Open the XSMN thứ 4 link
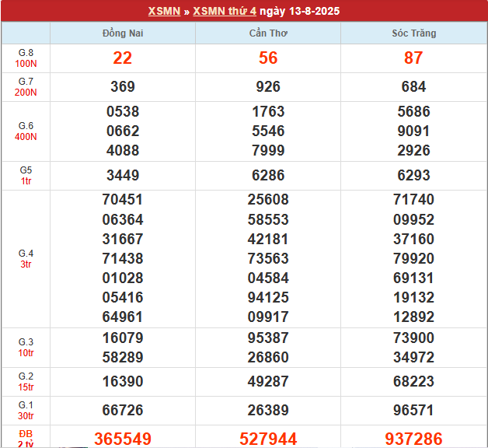The height and width of the screenshot is (448, 488). [225, 11]
